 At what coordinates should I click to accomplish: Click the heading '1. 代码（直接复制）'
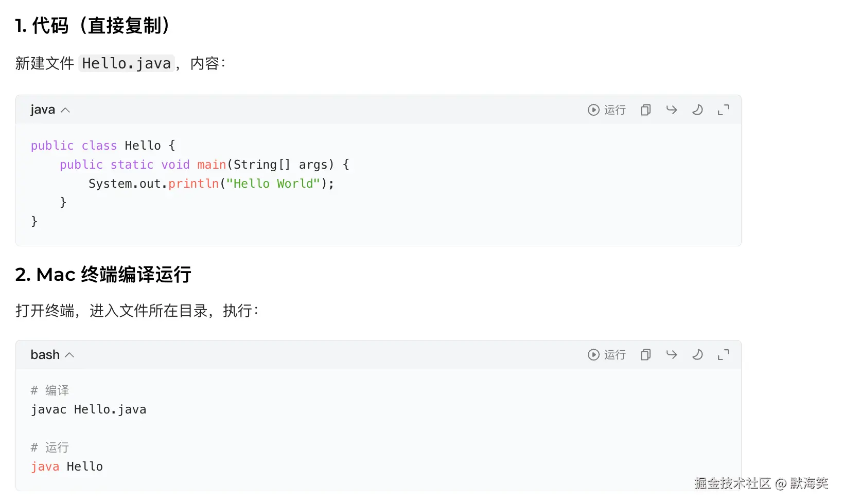click(93, 25)
